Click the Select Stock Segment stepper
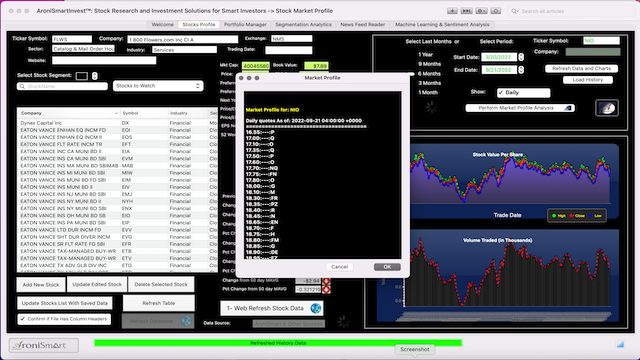This screenshot has height=360, width=640. [x=95, y=76]
